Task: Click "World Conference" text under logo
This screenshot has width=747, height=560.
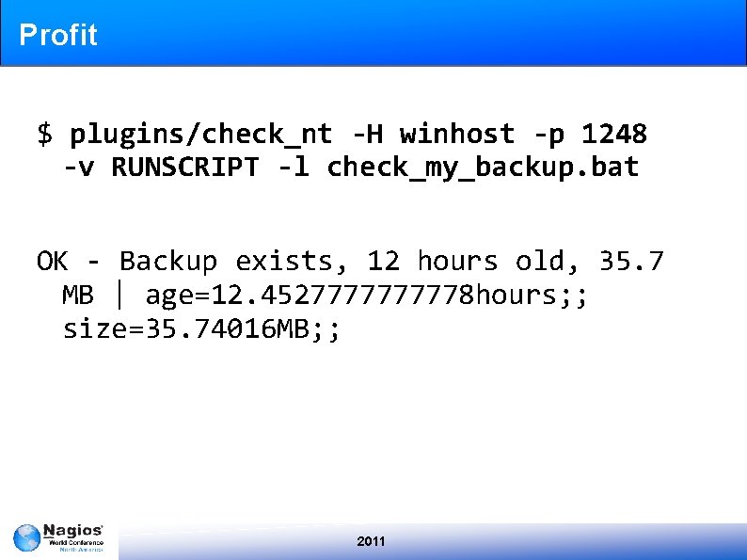Action: 76,542
